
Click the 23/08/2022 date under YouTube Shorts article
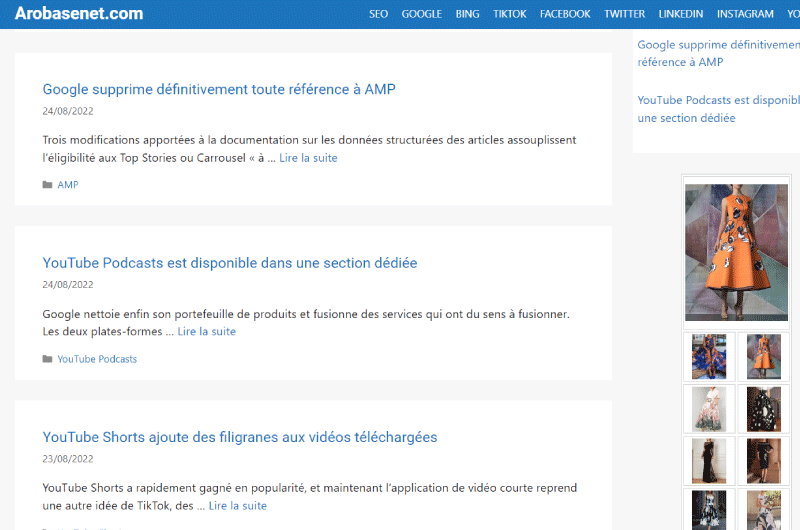click(68, 459)
